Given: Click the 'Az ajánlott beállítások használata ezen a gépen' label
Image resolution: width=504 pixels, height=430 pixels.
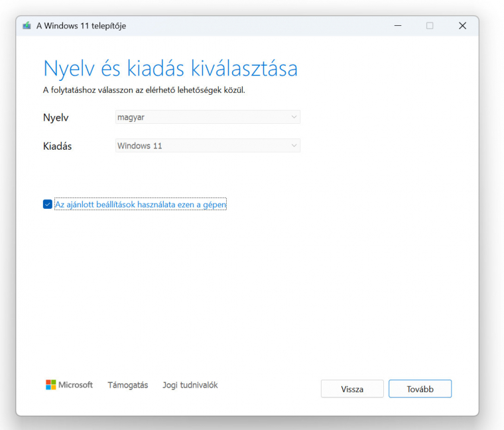Looking at the screenshot, I should [x=141, y=204].
